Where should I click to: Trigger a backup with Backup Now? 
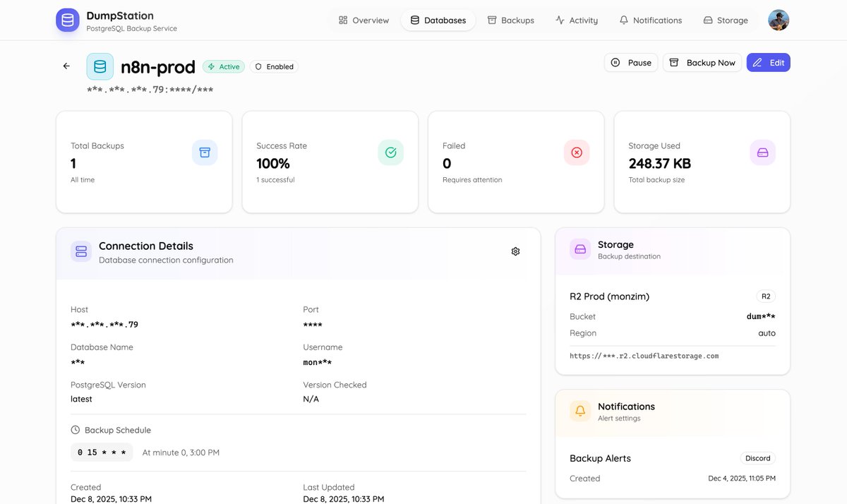pos(702,62)
